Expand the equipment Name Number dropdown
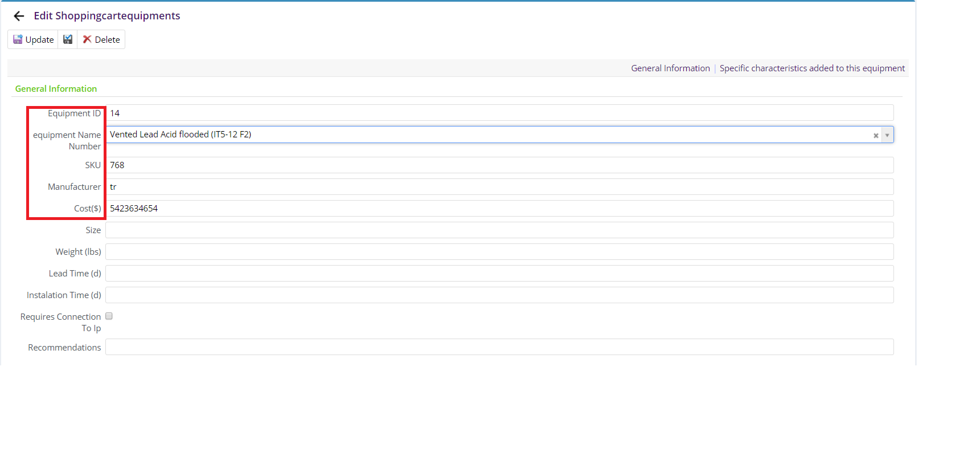This screenshot has height=452, width=980. coord(887,135)
